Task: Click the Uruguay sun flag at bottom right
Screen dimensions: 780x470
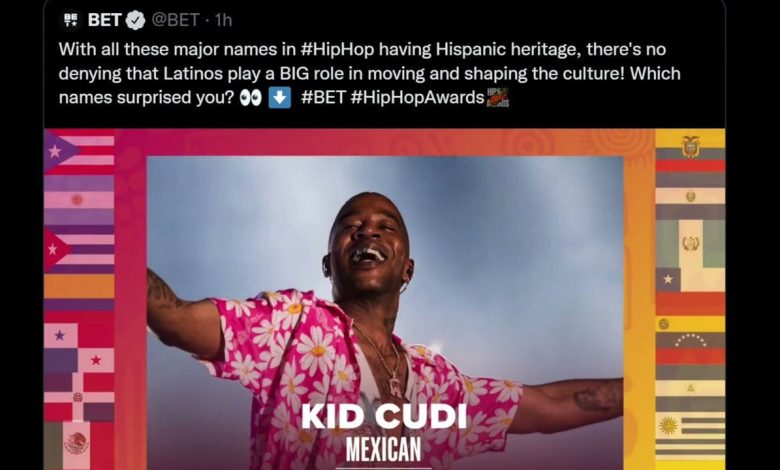Action: tap(690, 434)
